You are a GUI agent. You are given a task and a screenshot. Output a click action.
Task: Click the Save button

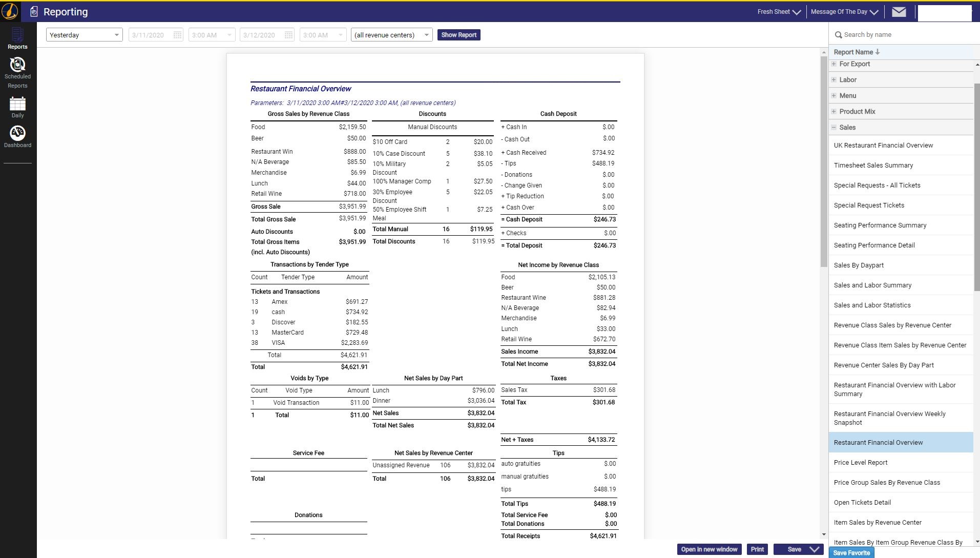[794, 549]
